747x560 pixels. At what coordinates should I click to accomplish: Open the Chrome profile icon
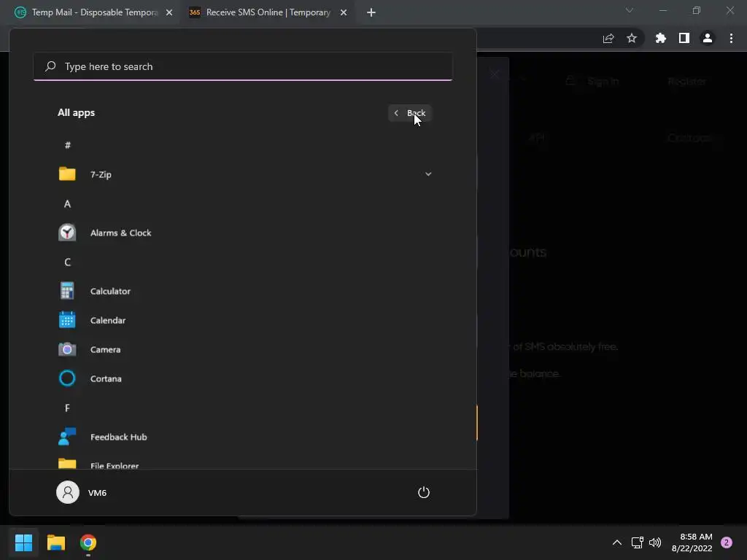(708, 38)
